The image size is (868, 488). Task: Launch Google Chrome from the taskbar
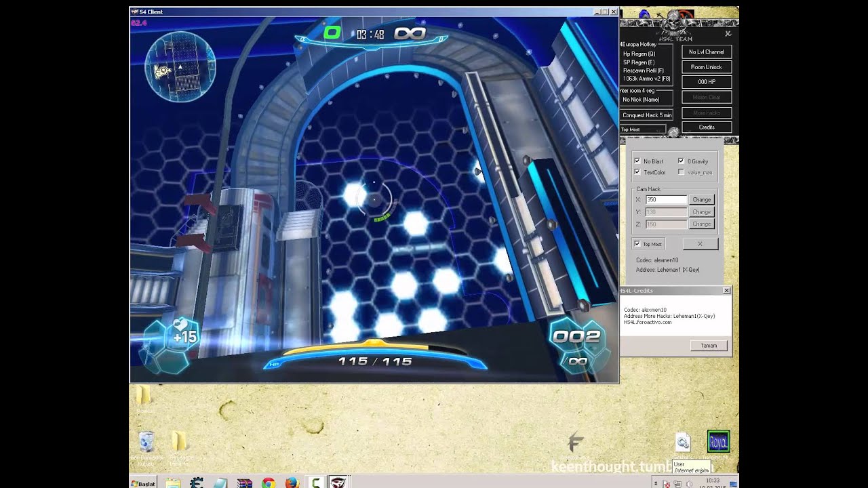pyautogui.click(x=269, y=483)
